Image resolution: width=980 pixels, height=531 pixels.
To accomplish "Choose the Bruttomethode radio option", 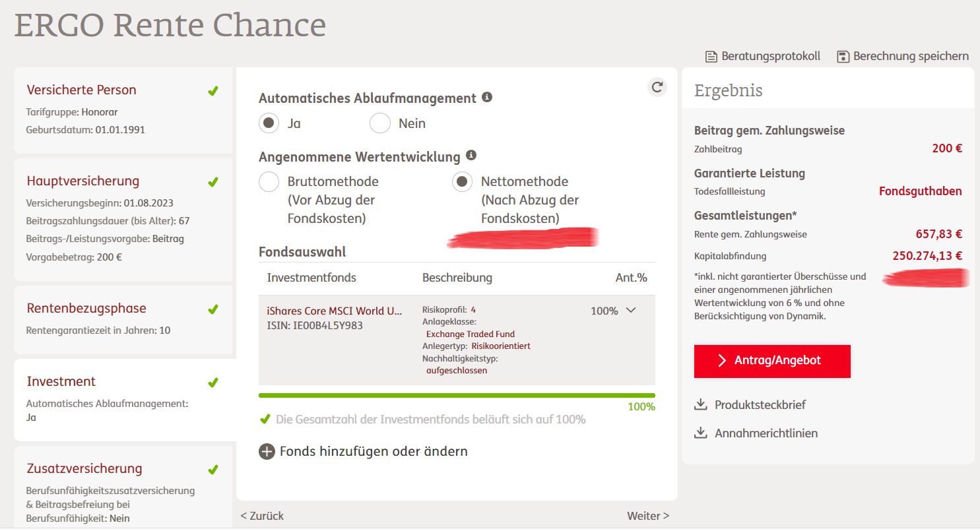I will coord(269,181).
